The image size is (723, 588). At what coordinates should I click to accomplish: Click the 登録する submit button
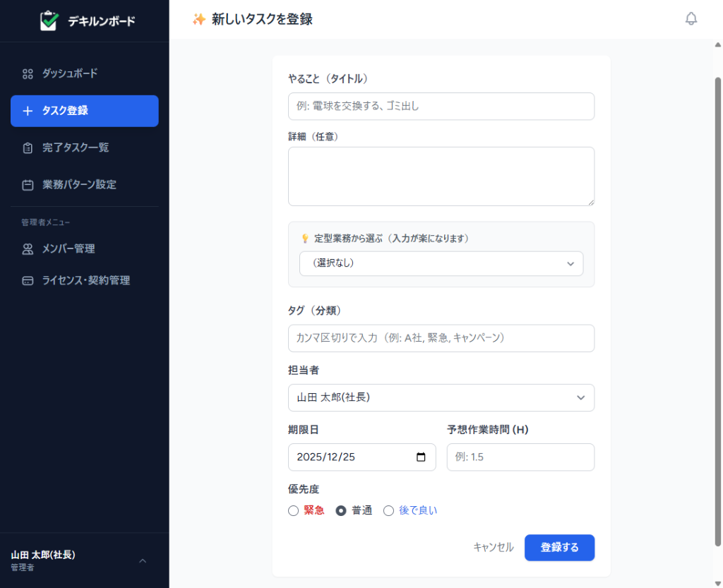pyautogui.click(x=559, y=547)
